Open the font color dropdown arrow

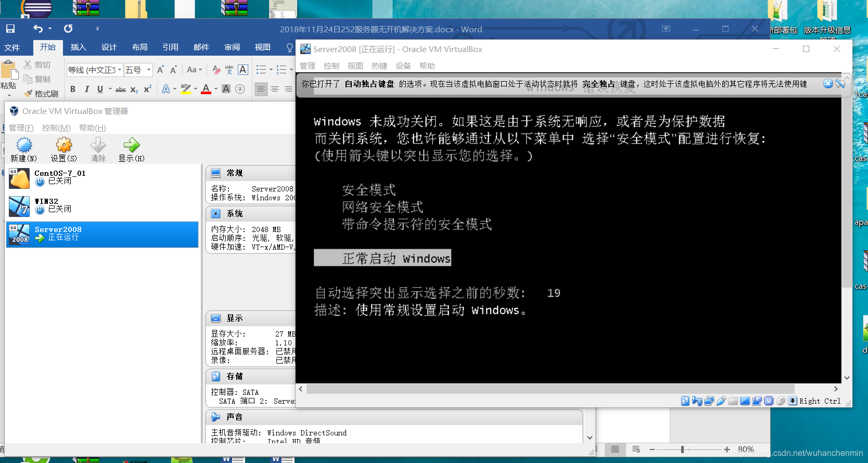pyautogui.click(x=215, y=89)
